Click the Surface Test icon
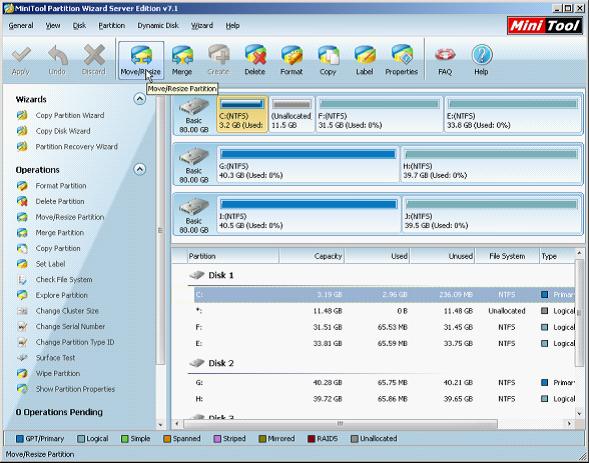This screenshot has width=589, height=463. 22,358
